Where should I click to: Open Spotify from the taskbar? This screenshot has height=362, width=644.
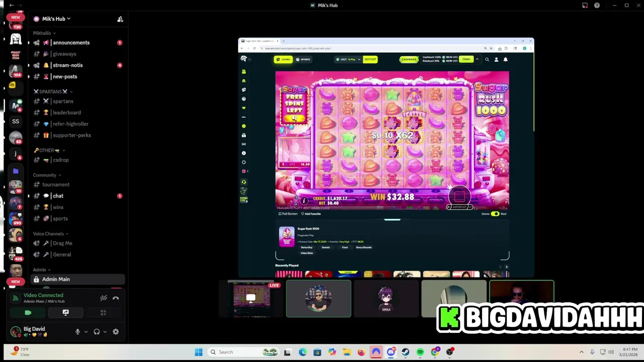coord(420,352)
